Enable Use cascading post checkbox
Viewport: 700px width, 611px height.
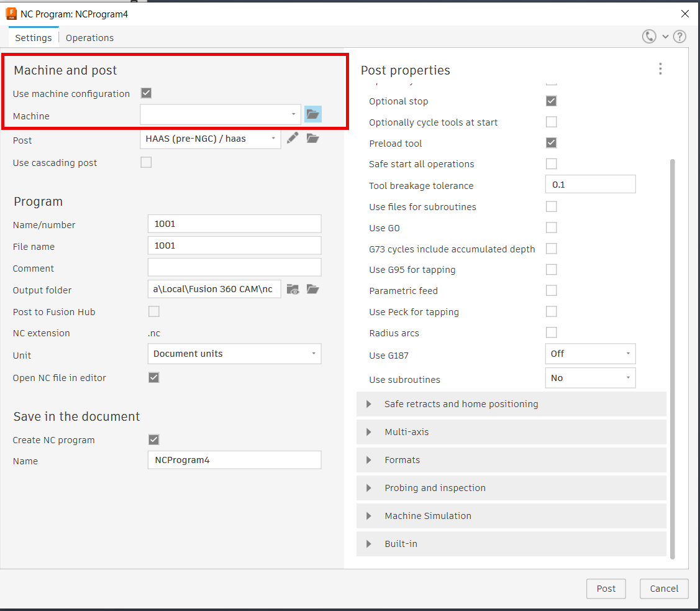[x=146, y=162]
